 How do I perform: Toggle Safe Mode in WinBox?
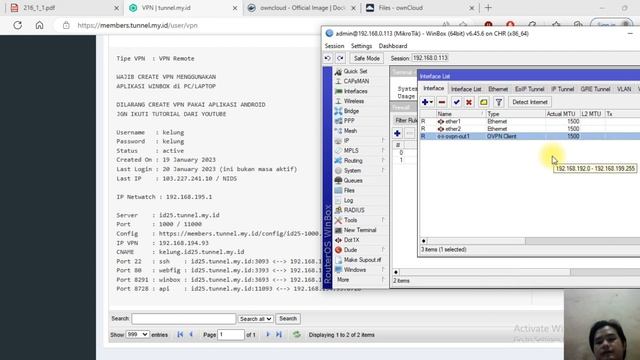click(x=367, y=58)
